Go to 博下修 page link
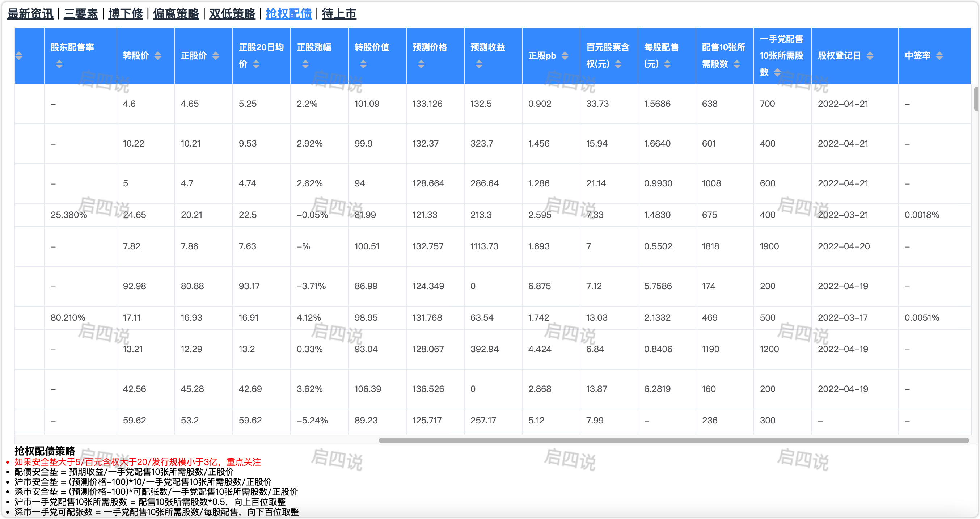 coord(126,14)
